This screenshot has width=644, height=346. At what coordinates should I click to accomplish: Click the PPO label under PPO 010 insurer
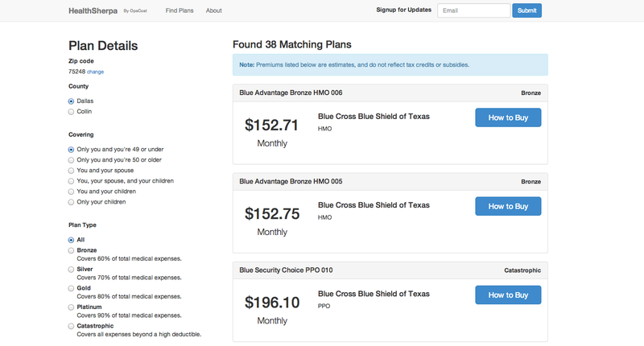coord(324,307)
